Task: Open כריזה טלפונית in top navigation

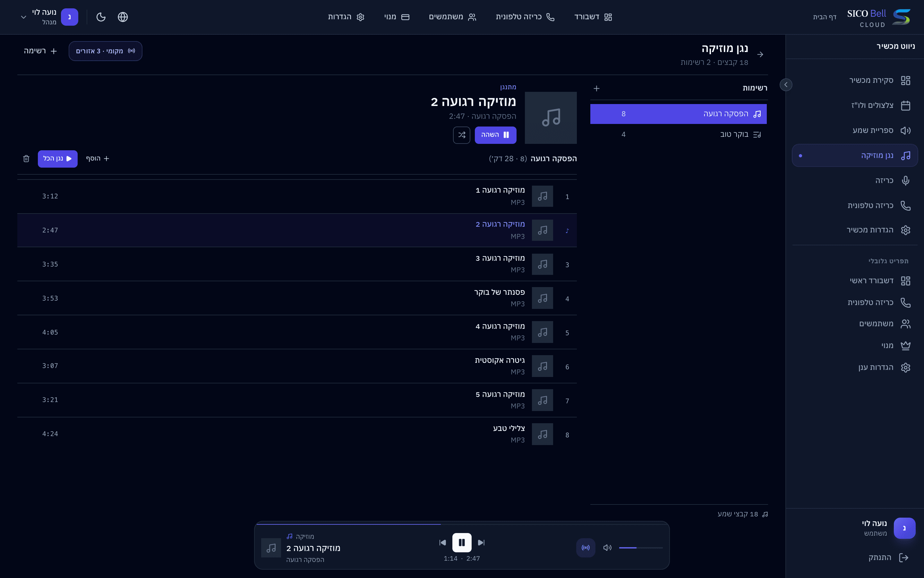Action: (x=525, y=17)
